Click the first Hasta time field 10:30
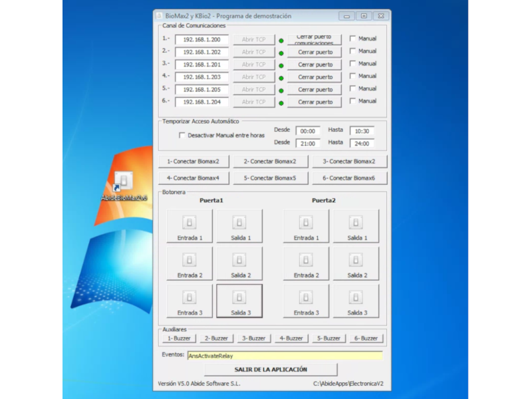The height and width of the screenshot is (399, 532). pyautogui.click(x=361, y=131)
